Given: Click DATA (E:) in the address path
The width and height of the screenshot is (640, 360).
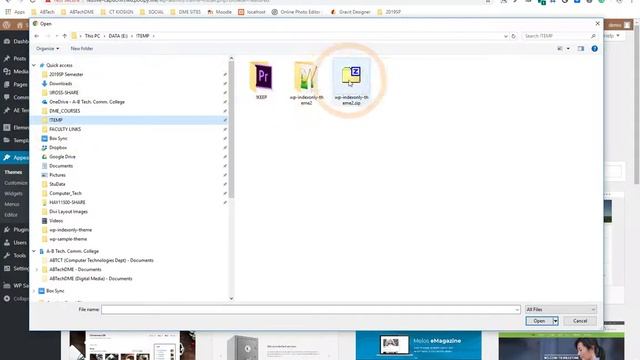Looking at the screenshot, I should [118, 36].
